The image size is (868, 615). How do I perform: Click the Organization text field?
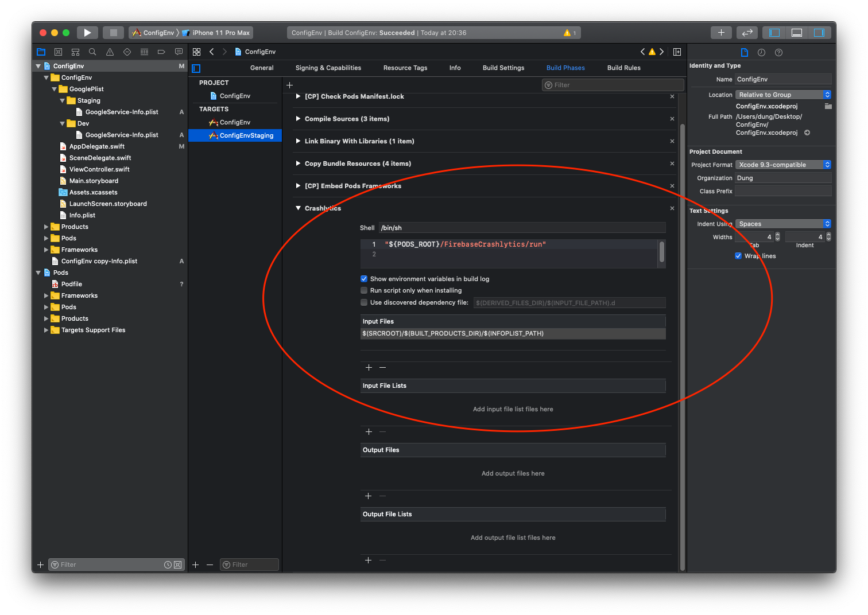pyautogui.click(x=783, y=178)
